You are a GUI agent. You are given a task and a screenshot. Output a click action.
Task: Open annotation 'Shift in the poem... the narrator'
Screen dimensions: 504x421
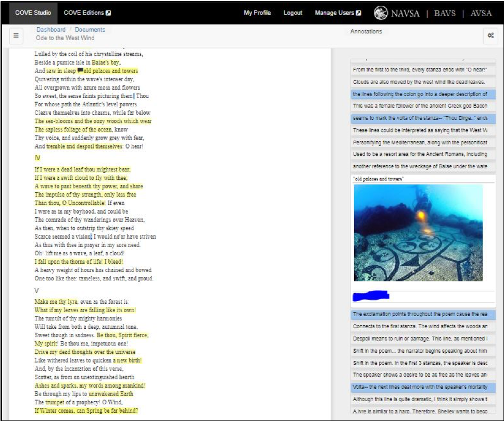(423, 351)
